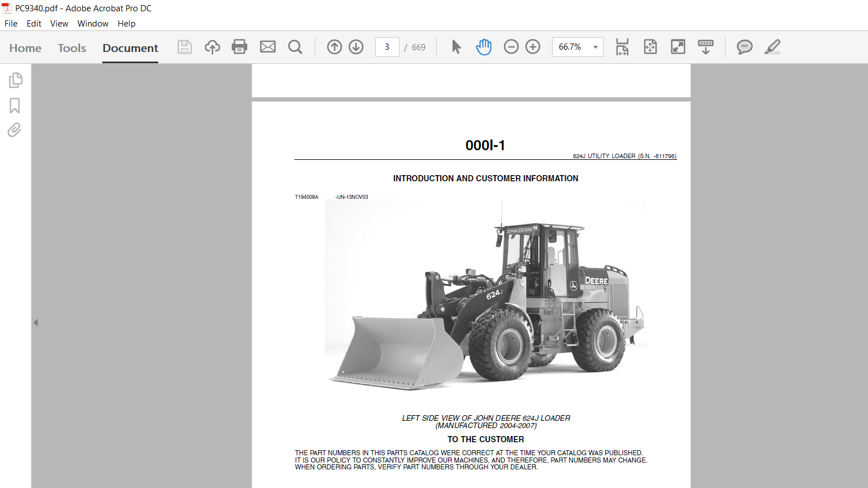This screenshot has width=868, height=488.
Task: Open the Attachments paperclip panel
Action: pyautogui.click(x=15, y=130)
